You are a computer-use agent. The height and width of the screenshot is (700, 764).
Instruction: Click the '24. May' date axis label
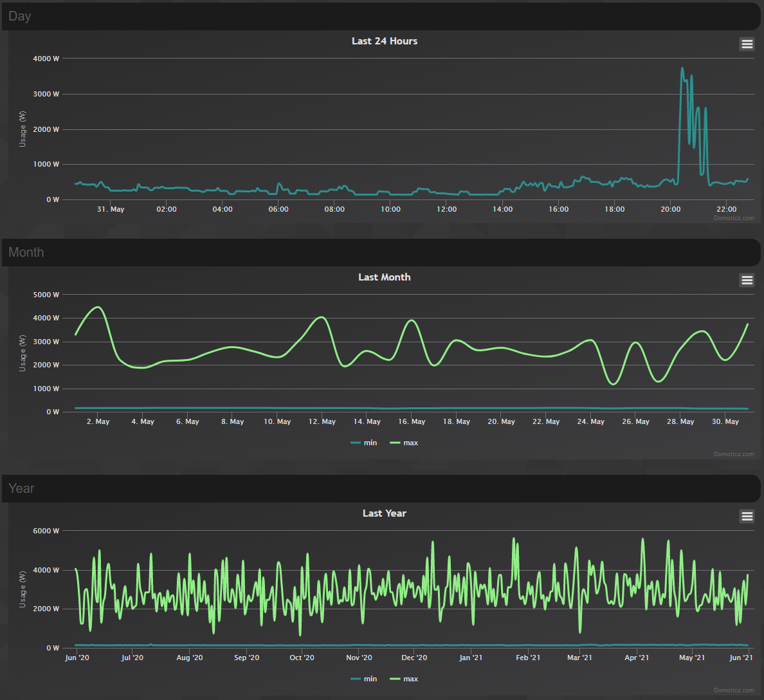pos(591,421)
